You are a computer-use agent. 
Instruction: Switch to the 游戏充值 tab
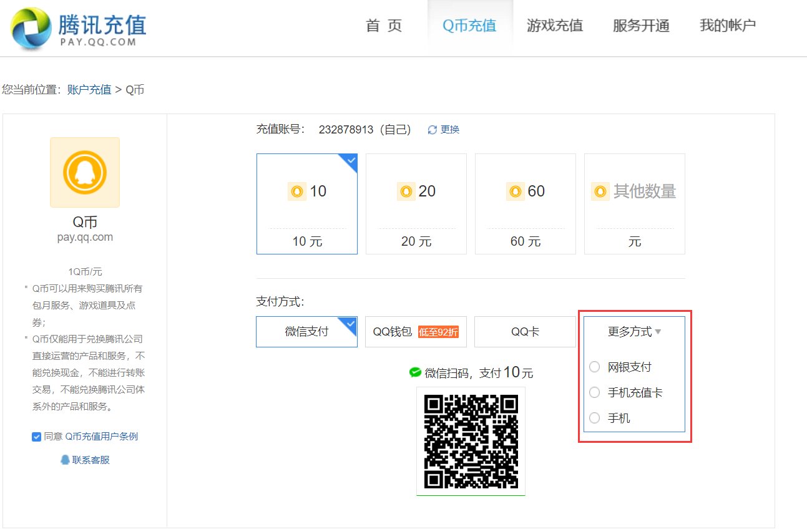tap(555, 25)
